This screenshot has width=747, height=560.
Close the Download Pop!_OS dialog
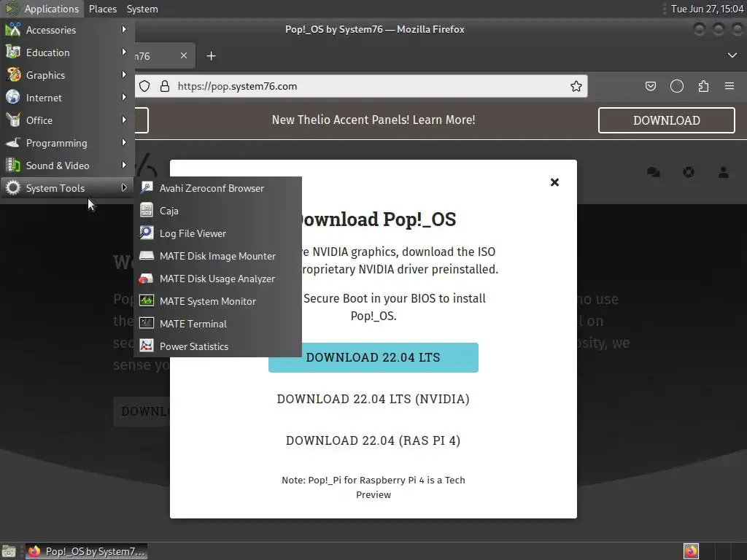(x=554, y=182)
